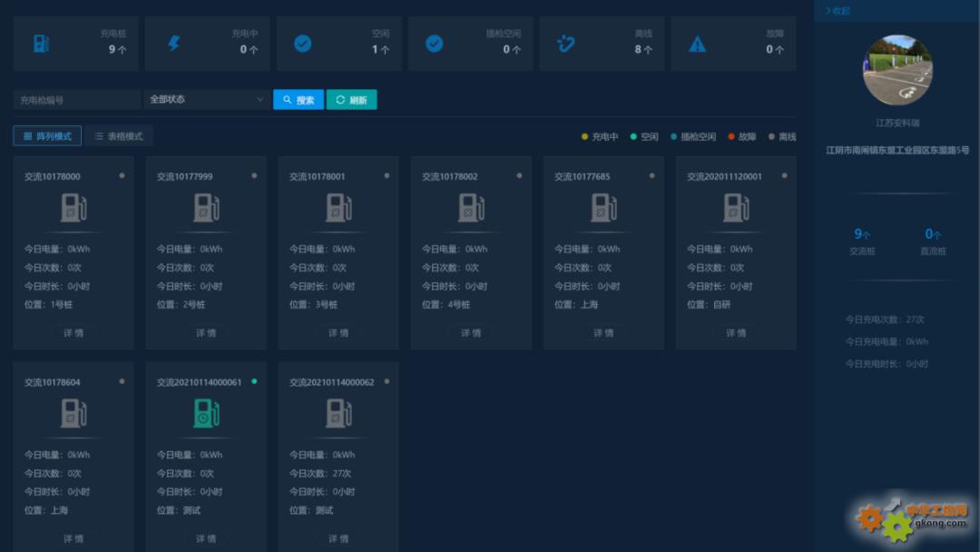Image resolution: width=980 pixels, height=552 pixels.
Task: Click the charger icon of 交流10178000
Action: click(x=73, y=208)
